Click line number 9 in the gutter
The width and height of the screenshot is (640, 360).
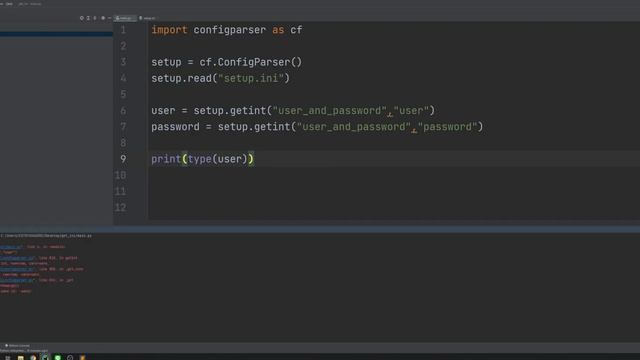pos(123,159)
